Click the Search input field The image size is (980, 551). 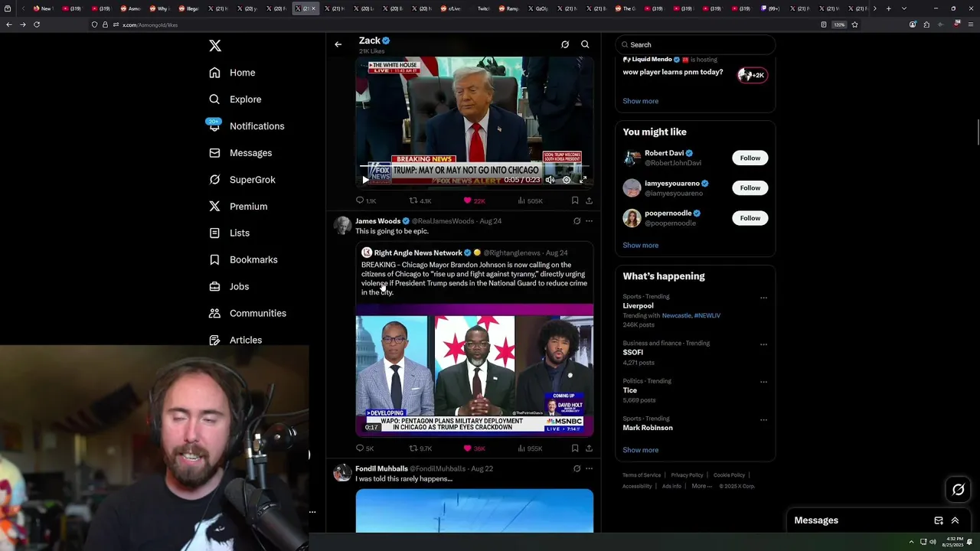point(695,44)
